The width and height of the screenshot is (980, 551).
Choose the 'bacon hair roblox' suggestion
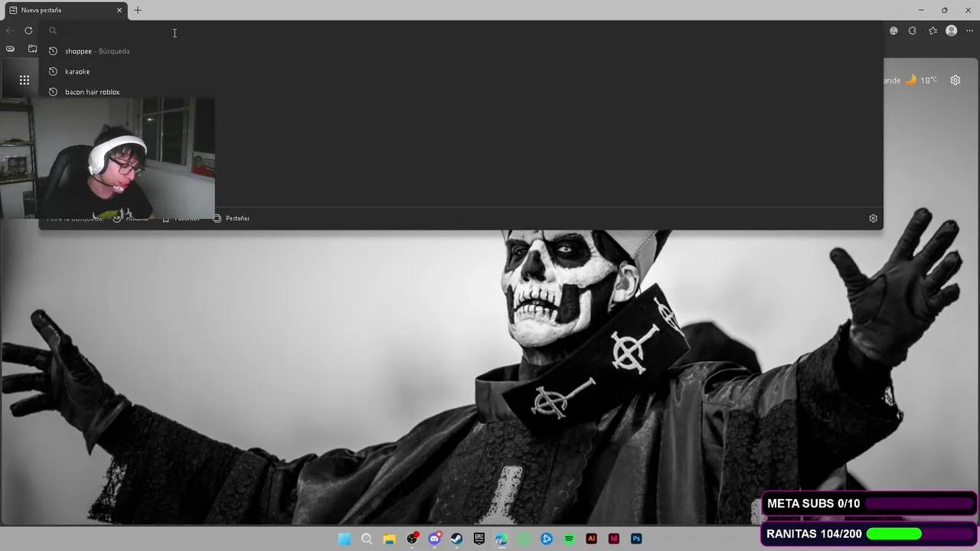(x=459, y=92)
